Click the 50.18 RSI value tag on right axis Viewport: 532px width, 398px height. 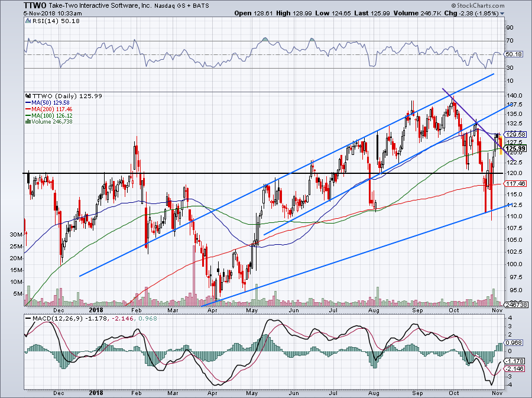(x=514, y=54)
